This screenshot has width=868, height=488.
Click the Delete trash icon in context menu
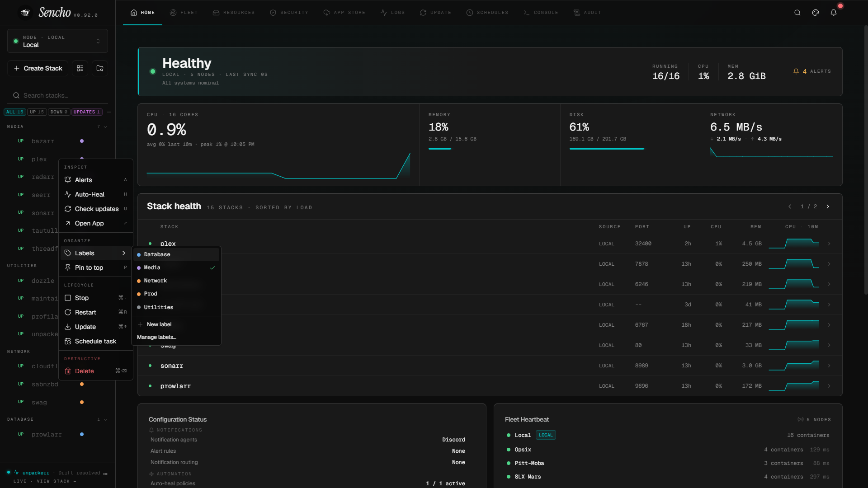[68, 371]
